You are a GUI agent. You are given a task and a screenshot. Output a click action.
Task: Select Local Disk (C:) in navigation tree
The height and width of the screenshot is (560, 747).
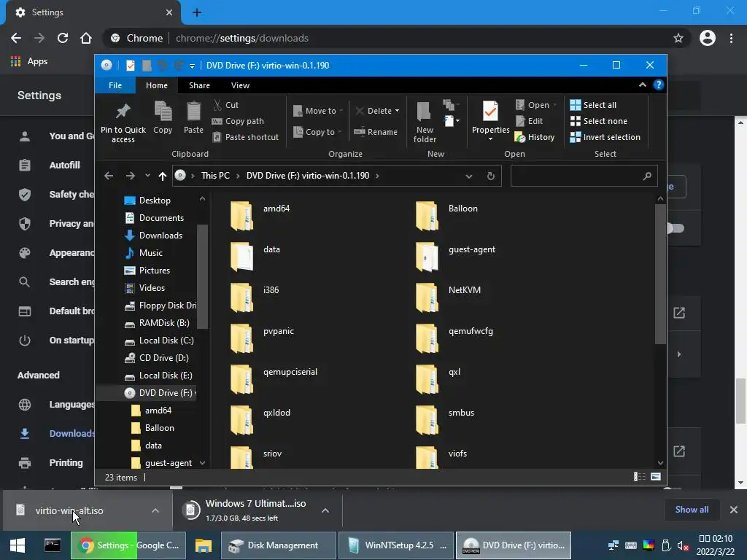160,341
